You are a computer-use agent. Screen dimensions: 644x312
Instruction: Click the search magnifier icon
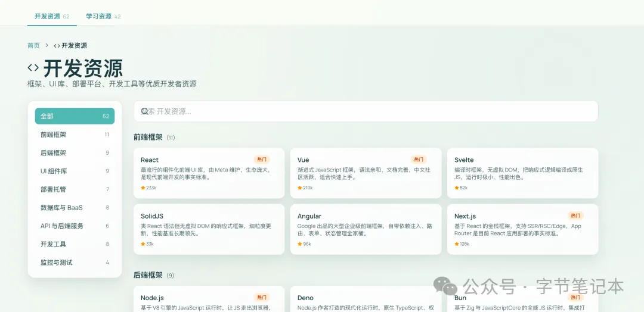coord(144,111)
